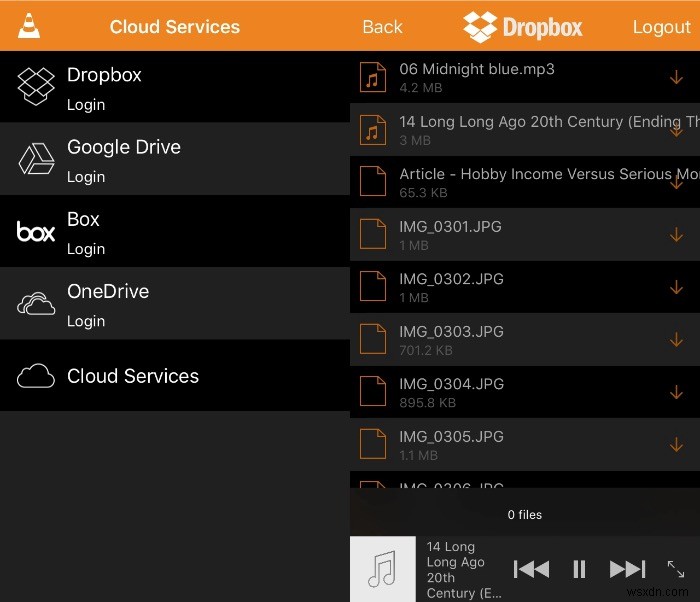Image resolution: width=700 pixels, height=602 pixels.
Task: Login to Google Drive
Action: click(86, 177)
